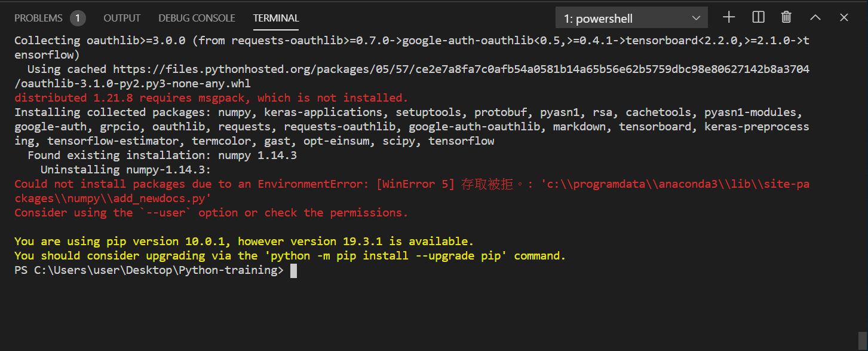Close the panel with the X icon

[x=844, y=17]
